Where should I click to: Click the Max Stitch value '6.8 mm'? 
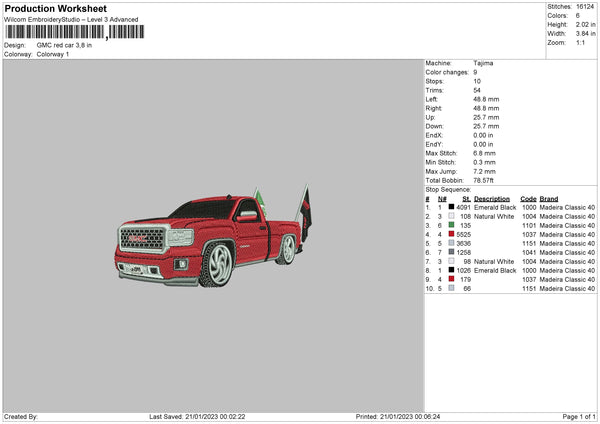(484, 153)
